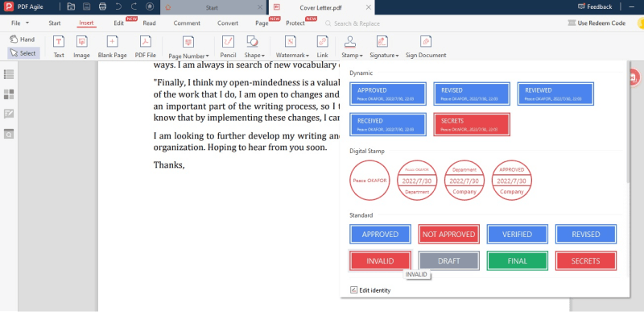The image size is (644, 312).
Task: Click the Print icon in title bar
Action: pos(103,6)
